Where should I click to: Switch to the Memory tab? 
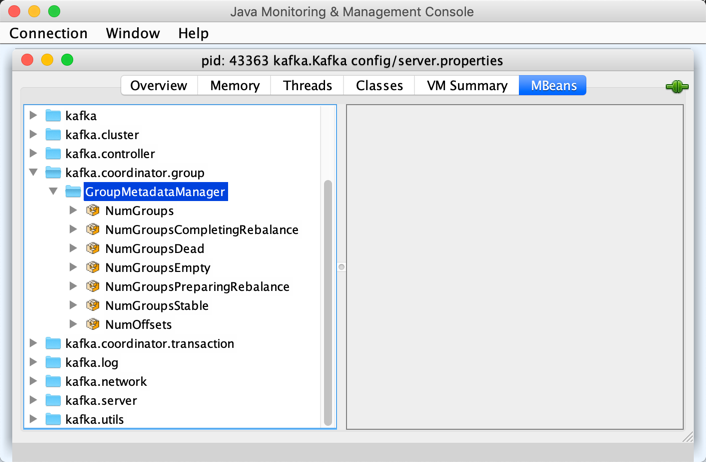click(x=235, y=86)
